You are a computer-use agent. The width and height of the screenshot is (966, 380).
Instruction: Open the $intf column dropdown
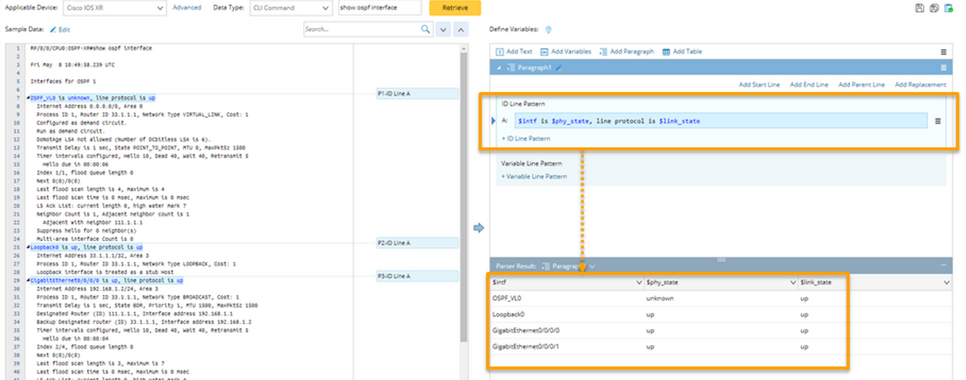tap(638, 282)
